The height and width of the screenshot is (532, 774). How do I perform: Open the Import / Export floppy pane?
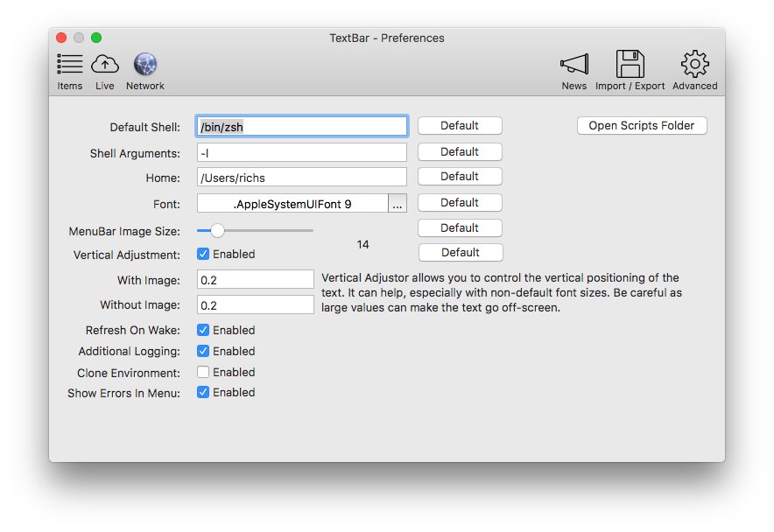point(630,72)
